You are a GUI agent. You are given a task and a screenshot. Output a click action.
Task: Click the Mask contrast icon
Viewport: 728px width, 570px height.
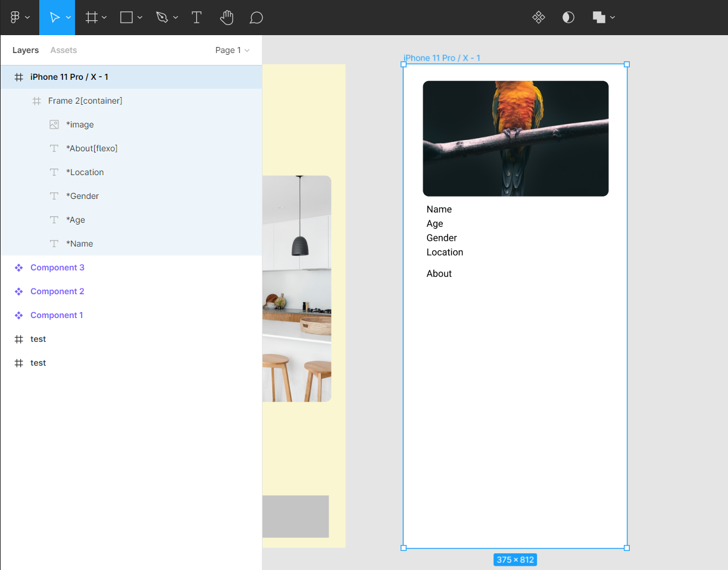point(568,18)
